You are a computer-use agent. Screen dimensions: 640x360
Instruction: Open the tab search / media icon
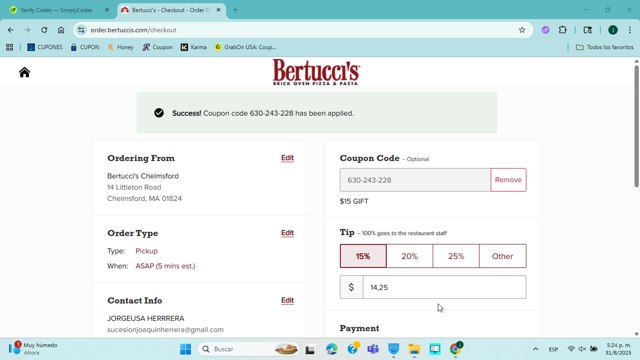(x=588, y=30)
